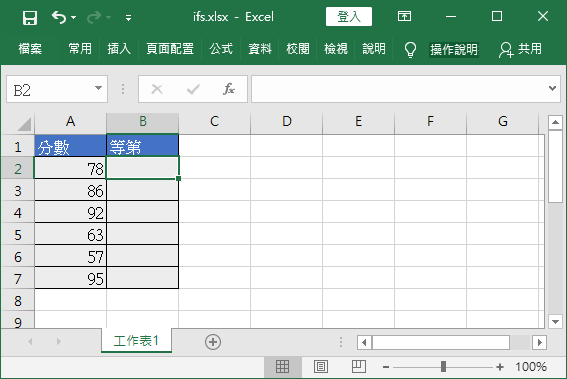Customize the Quick Access Toolbar
This screenshot has height=379, width=567.
128,18
